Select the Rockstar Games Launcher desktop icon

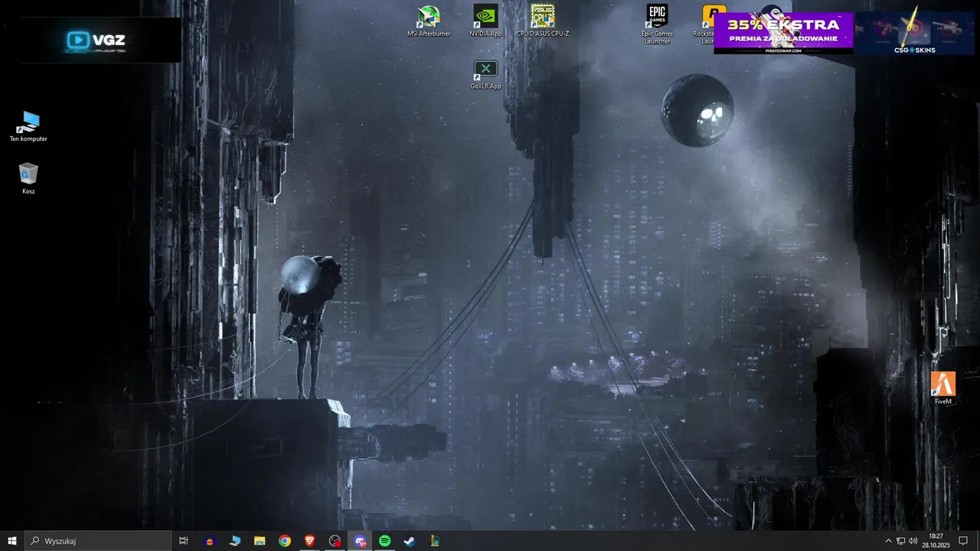click(708, 24)
